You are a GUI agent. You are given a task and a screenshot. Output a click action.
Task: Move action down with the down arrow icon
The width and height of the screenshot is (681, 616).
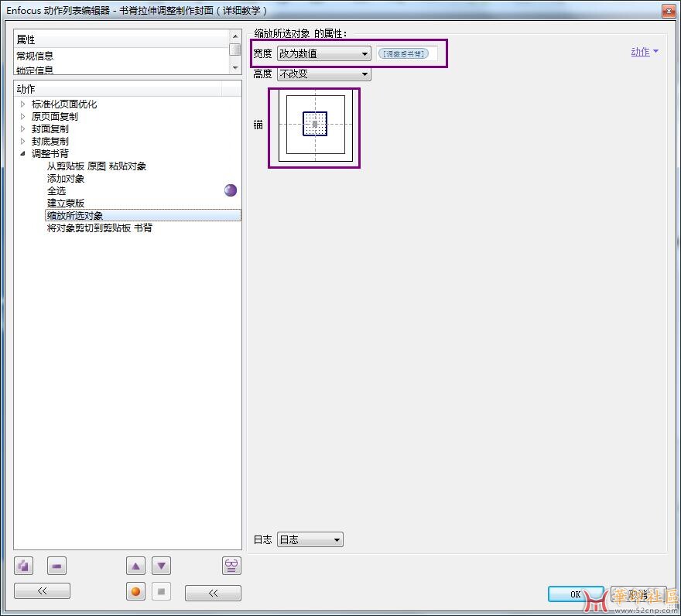coord(161,566)
